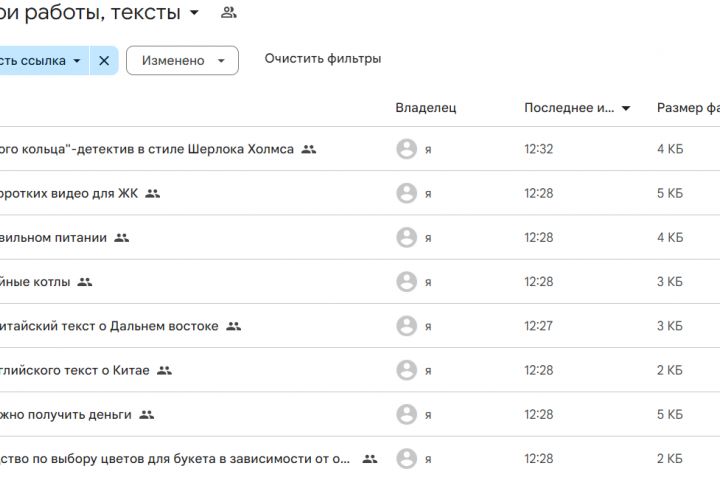Open the Изменено filter dropdown

pos(182,61)
